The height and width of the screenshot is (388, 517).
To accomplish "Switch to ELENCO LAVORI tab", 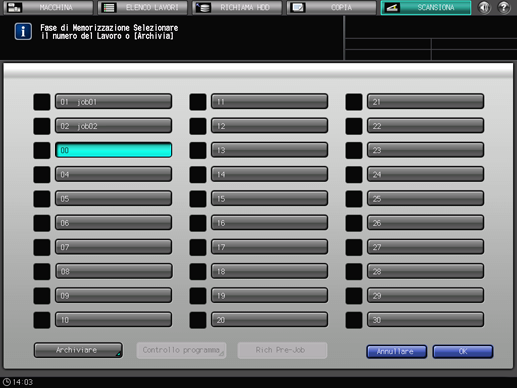I will pos(143,7).
